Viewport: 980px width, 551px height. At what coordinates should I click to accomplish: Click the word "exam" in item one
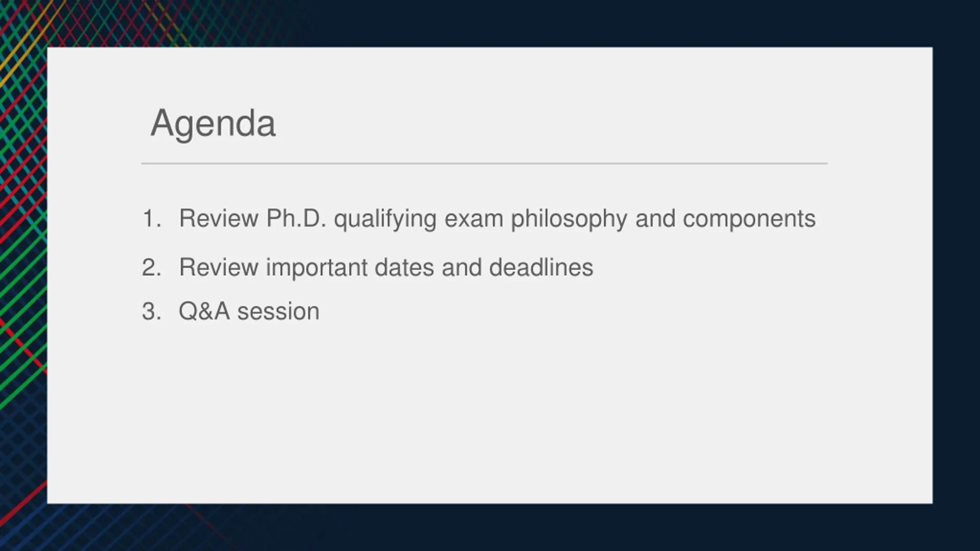[474, 218]
